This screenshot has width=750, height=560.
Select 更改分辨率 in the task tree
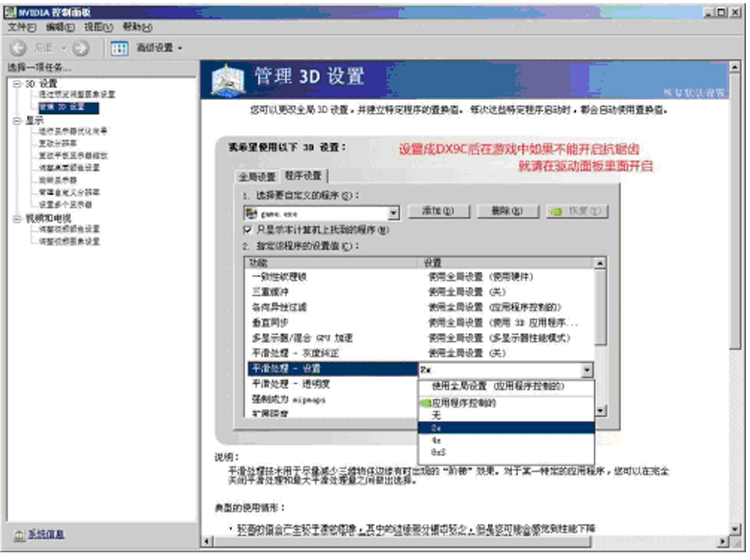click(x=58, y=143)
